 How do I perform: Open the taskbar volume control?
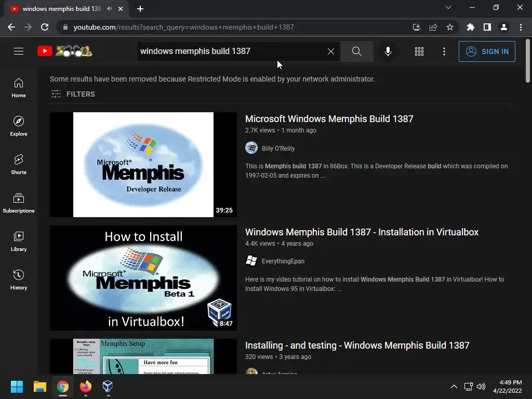481,387
